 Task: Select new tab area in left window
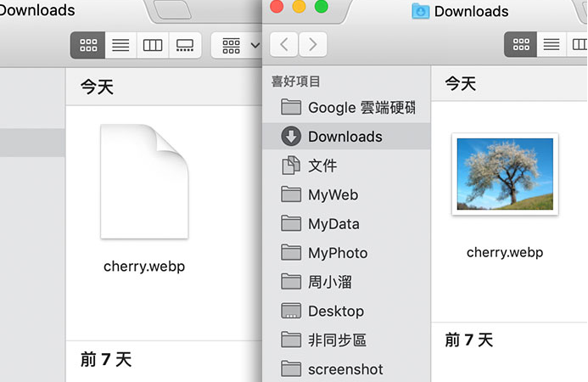click(x=172, y=10)
